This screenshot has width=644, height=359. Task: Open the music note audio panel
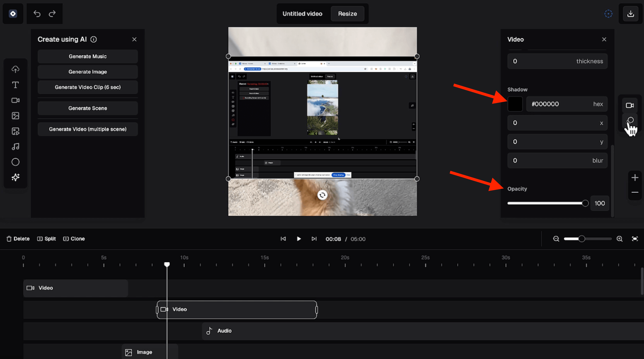coord(15,147)
